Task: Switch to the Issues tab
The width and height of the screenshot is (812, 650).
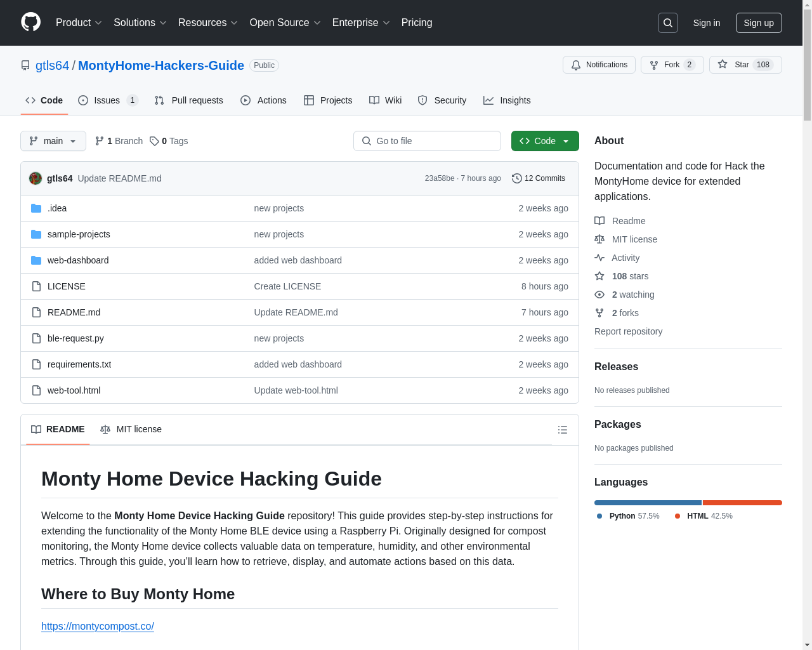Action: 108,100
